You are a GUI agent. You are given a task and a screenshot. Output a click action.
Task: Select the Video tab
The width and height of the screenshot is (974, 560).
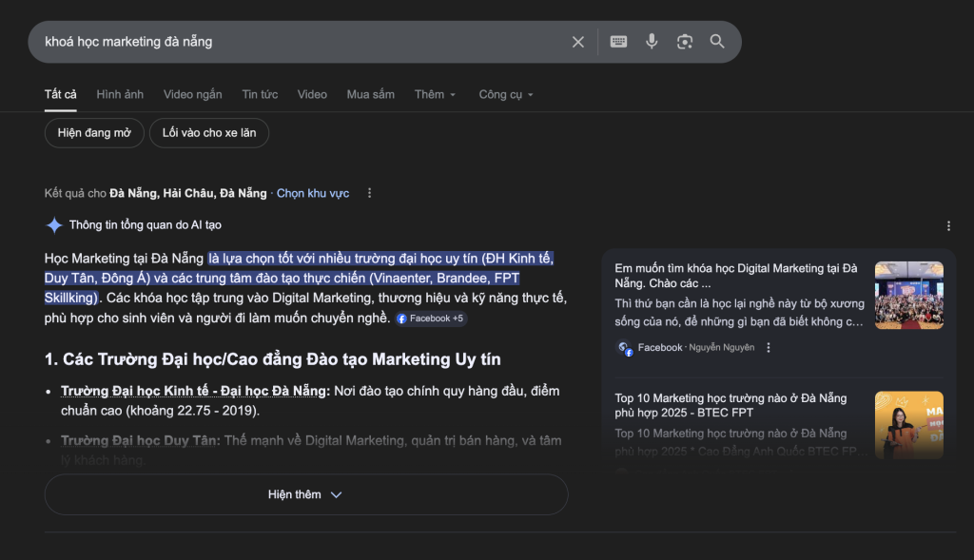click(312, 94)
